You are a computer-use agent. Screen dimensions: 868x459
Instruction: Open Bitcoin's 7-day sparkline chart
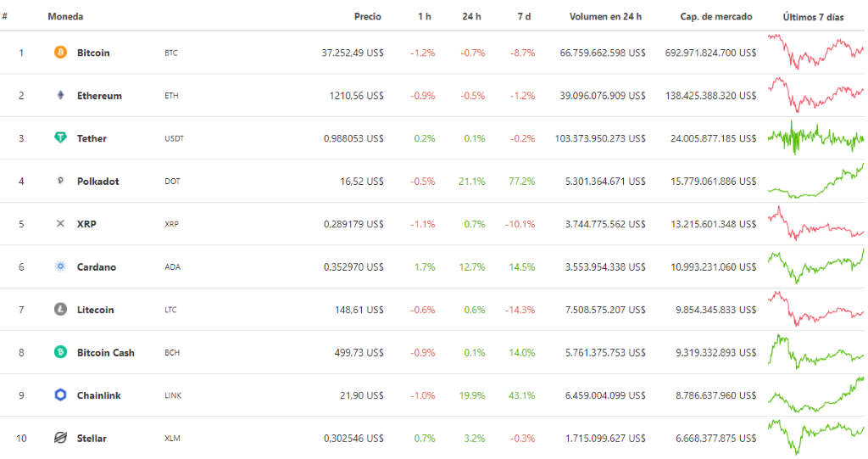[815, 52]
